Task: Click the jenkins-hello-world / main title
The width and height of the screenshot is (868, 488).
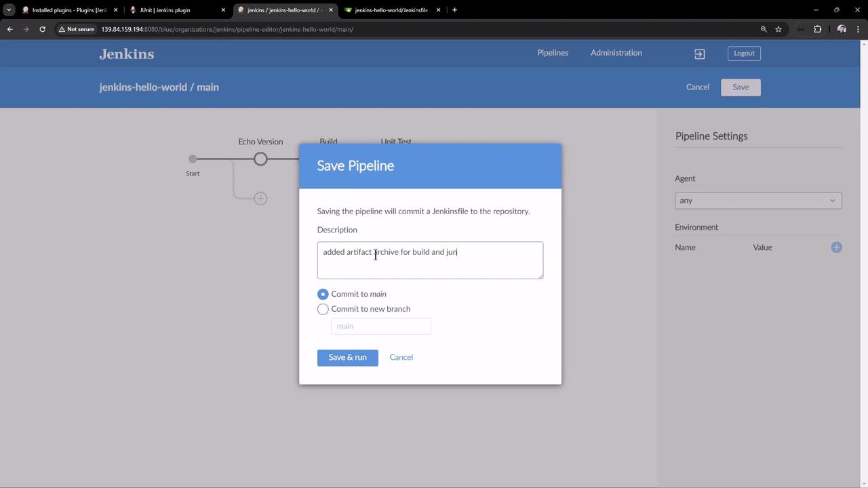Action: pos(159,87)
